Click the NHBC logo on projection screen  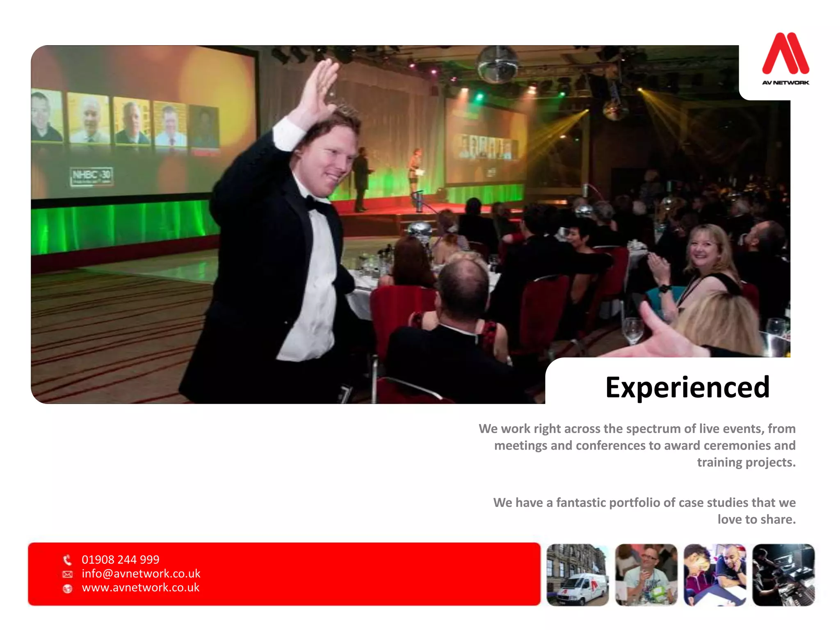point(91,176)
